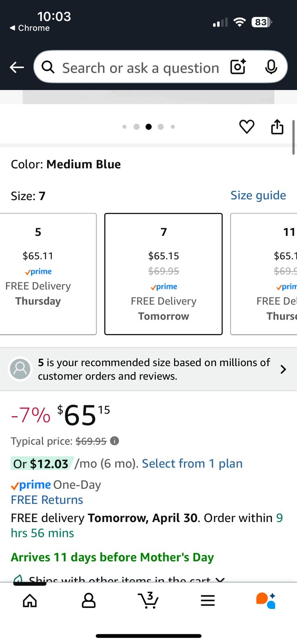The height and width of the screenshot is (644, 297).
Task: Tap the back arrow beside search bar
Action: (x=17, y=67)
